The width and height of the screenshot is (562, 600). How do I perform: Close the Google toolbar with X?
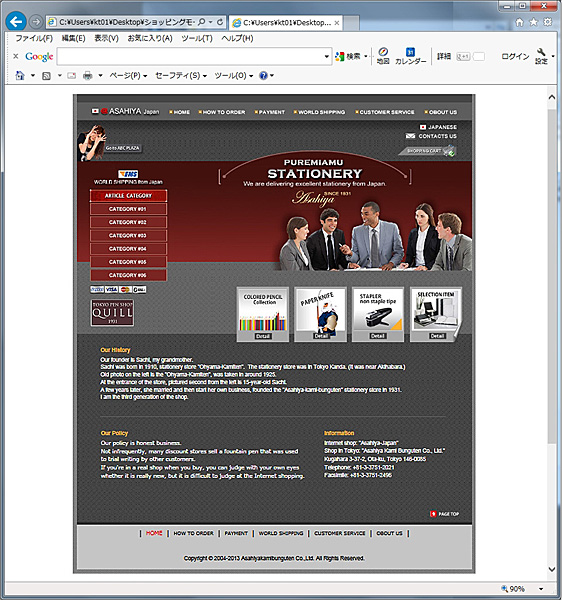pos(16,56)
